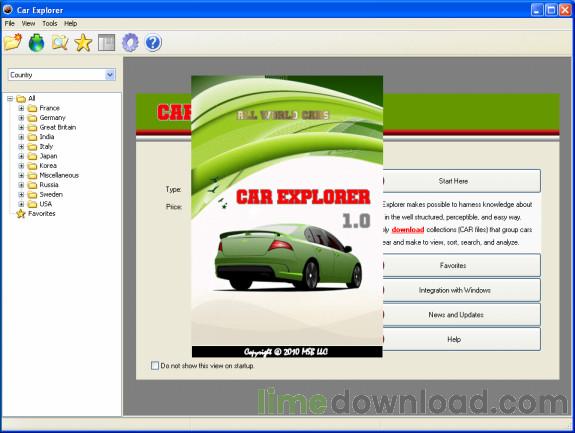This screenshot has width=575, height=433.
Task: Click the Favorites star icon in the tree
Action: click(x=21, y=213)
